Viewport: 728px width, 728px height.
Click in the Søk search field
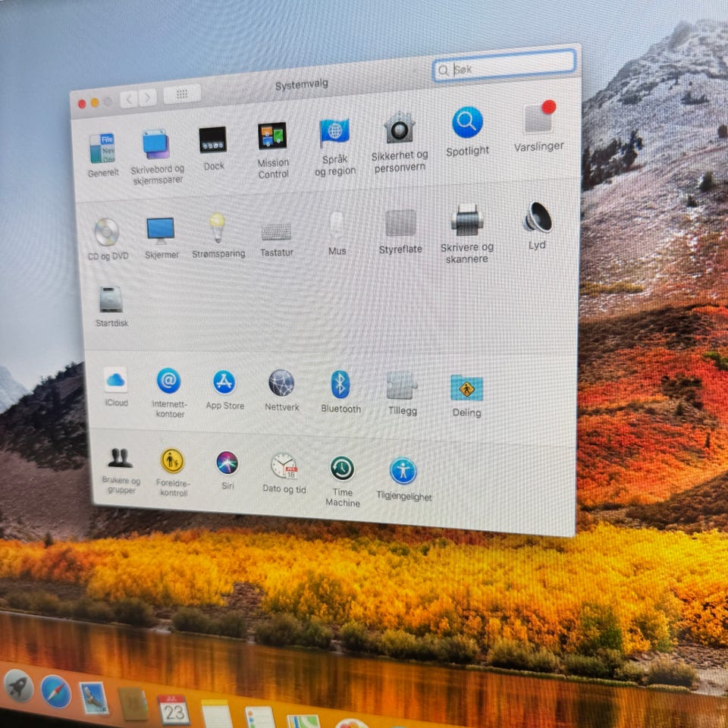[504, 65]
